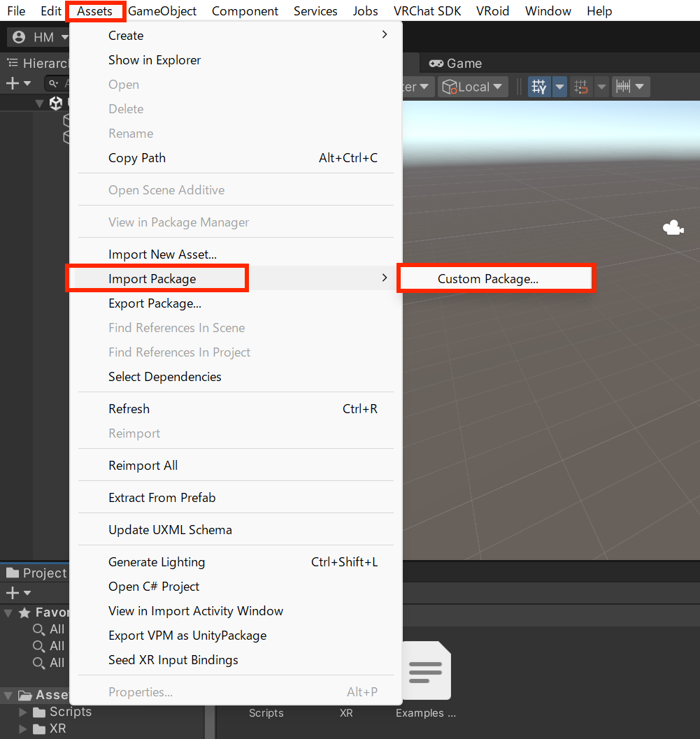This screenshot has height=739, width=700.
Task: Click the Assets menu in menu bar
Action: click(94, 11)
